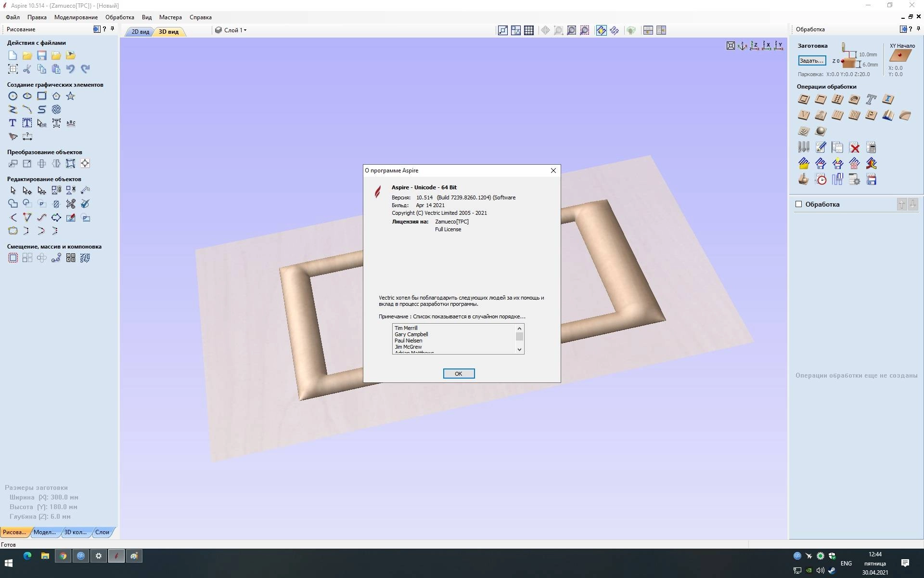
Task: Toggle the Обработка toolpath list checkbox
Action: pos(799,204)
